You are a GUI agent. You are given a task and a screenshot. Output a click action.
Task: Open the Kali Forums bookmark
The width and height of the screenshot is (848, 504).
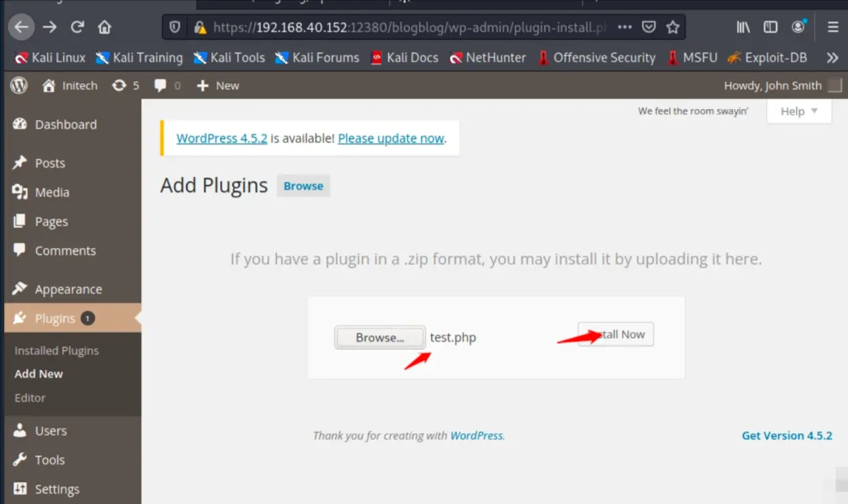317,58
